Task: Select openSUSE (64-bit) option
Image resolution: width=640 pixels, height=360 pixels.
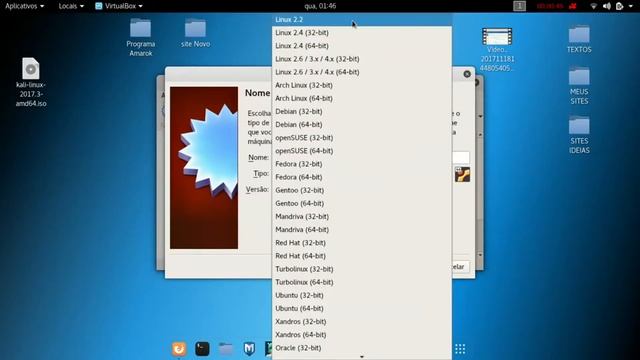Action: (362, 151)
